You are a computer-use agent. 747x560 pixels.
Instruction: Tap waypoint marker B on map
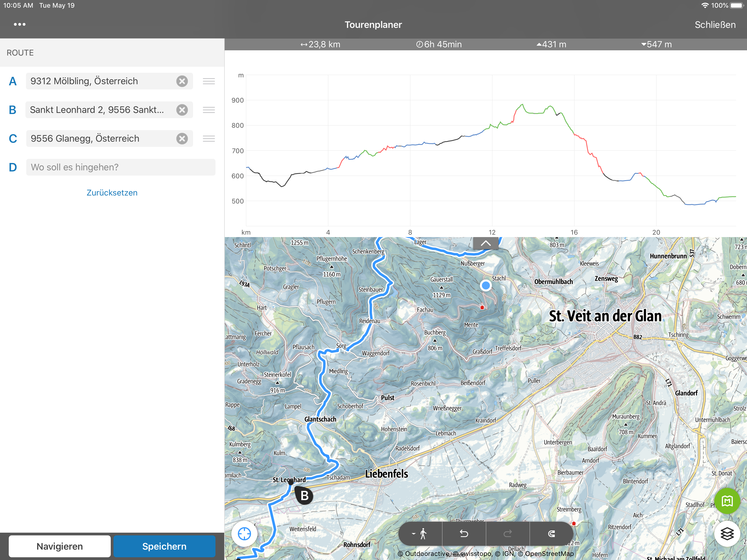(304, 495)
